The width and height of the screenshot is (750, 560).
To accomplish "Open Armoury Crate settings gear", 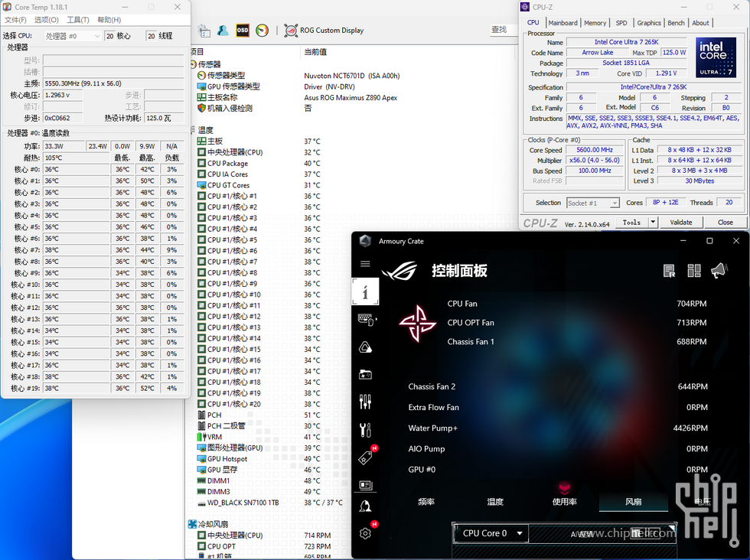I will coord(366,533).
